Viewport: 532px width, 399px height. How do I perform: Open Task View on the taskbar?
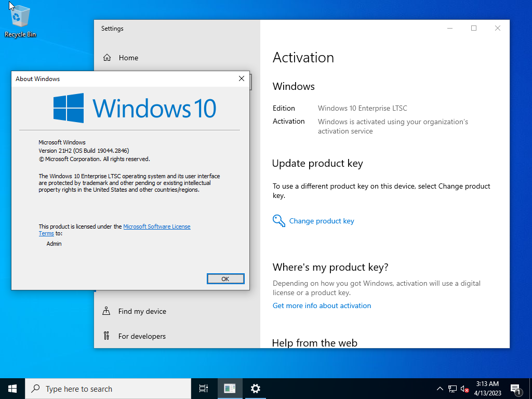pos(204,389)
